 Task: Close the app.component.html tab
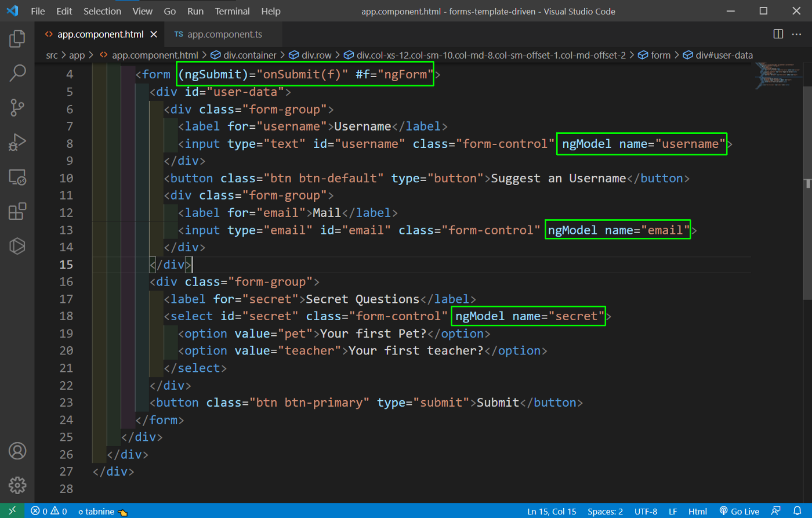click(154, 34)
